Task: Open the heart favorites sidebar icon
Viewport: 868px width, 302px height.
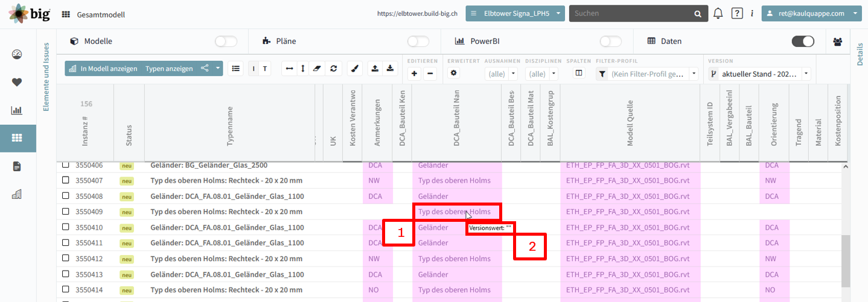Action: point(17,83)
